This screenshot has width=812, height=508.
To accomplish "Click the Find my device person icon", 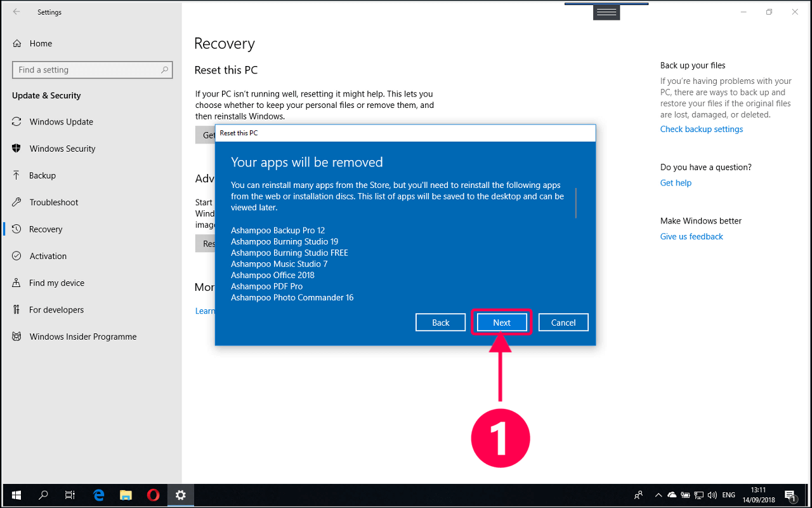I will pyautogui.click(x=17, y=283).
